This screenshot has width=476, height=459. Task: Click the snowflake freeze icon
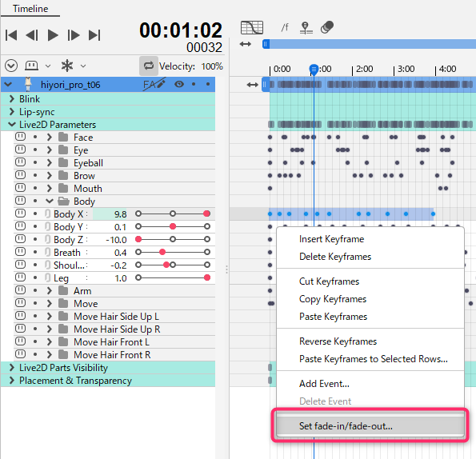[x=67, y=66]
